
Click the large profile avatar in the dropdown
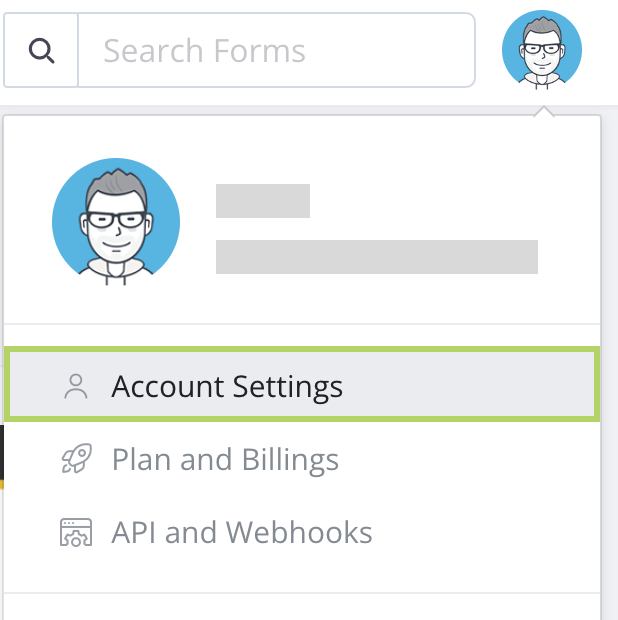pyautogui.click(x=116, y=222)
